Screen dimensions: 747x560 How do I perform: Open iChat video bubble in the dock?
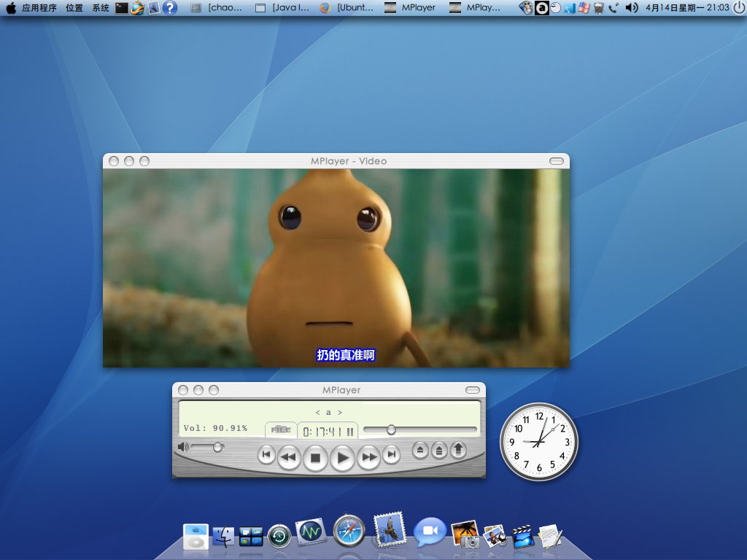430,531
